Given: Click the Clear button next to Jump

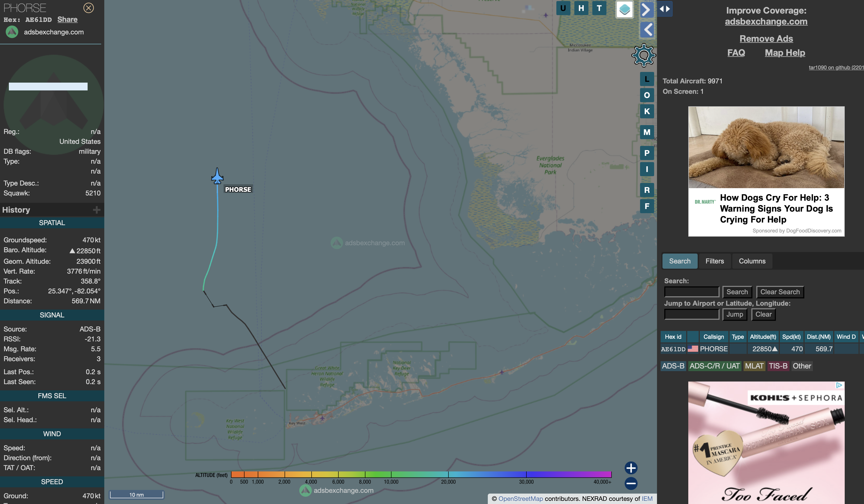Looking at the screenshot, I should tap(764, 314).
